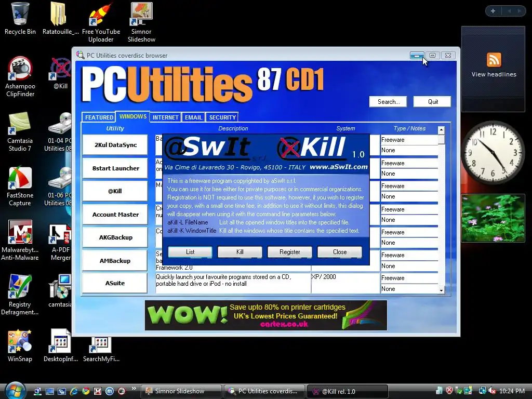Click the muted volume tray icon
The height and width of the screenshot is (399, 532).
click(492, 391)
